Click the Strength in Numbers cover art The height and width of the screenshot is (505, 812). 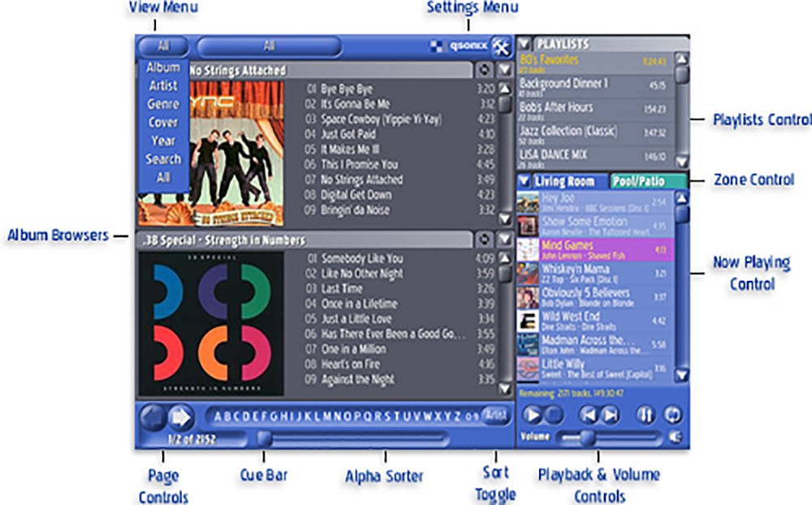tap(211, 324)
